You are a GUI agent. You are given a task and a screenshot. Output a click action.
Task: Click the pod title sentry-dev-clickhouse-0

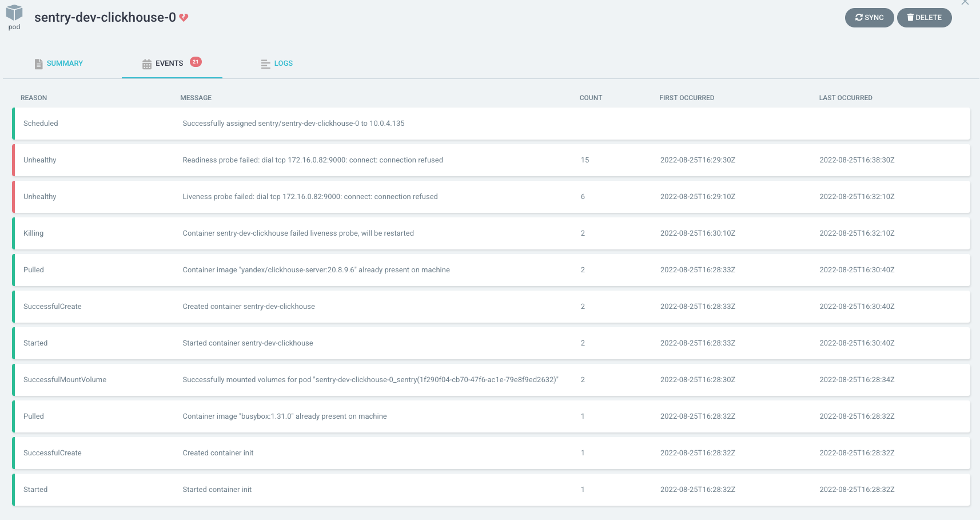105,18
